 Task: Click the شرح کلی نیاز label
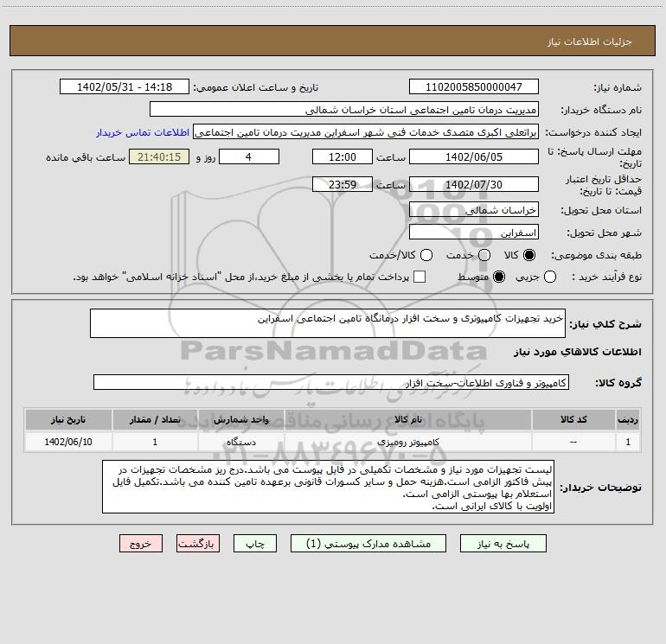605,324
